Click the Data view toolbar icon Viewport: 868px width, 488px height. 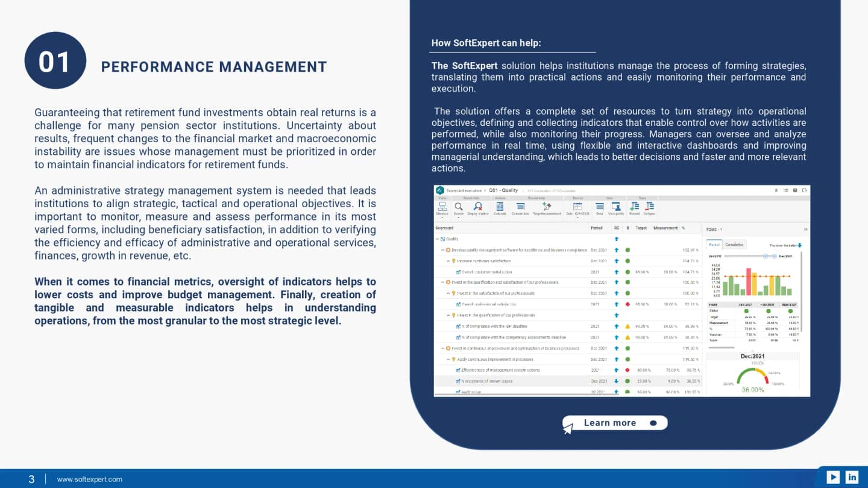point(599,206)
